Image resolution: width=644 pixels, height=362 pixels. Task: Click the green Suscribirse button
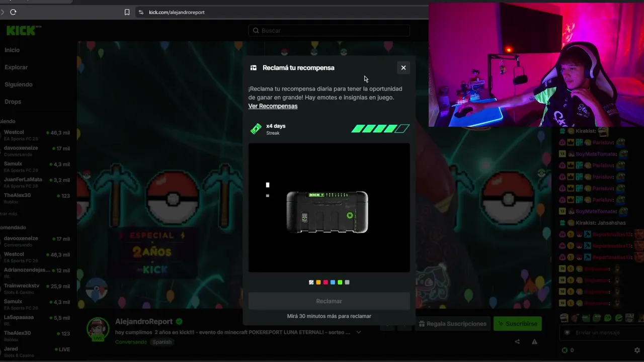[x=517, y=324]
